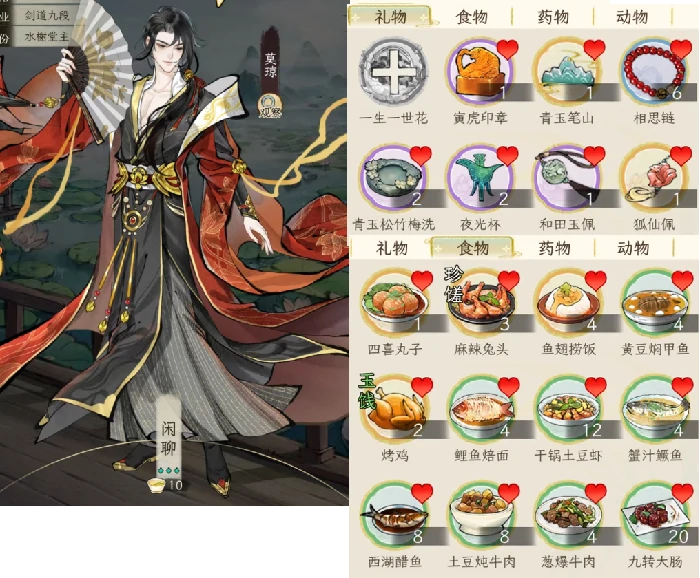
Task: Choose the 相思链 red bead bracelet
Action: 654,71
